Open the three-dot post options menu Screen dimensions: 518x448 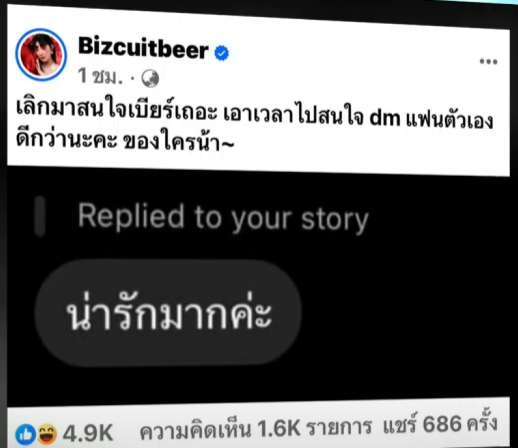click(488, 61)
